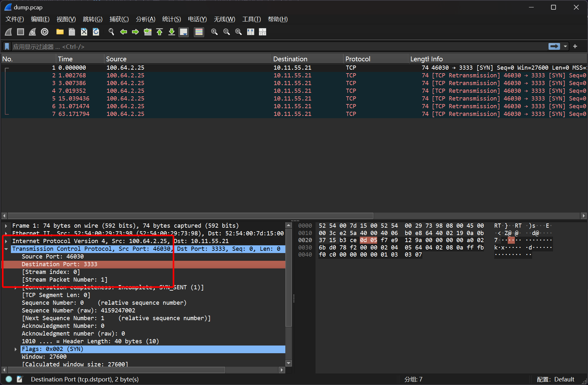Open the 分析(A) menu
Viewport: 588px width, 385px height.
point(146,19)
